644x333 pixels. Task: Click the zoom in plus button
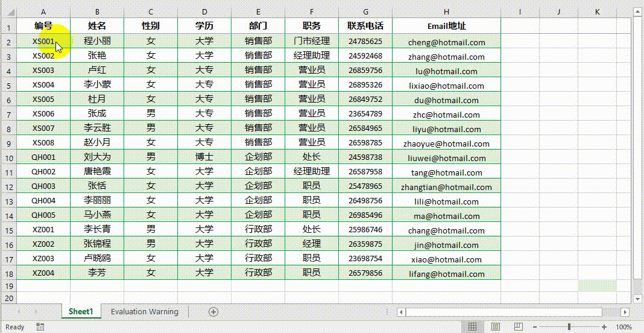pyautogui.click(x=604, y=327)
